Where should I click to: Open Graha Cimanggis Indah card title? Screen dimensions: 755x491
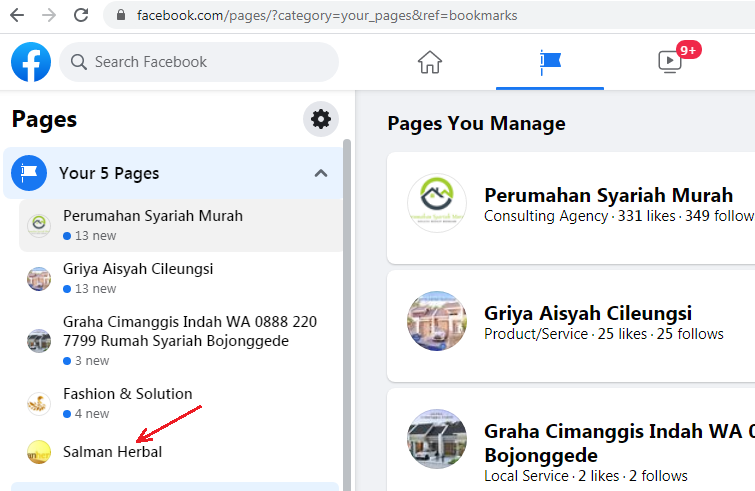[x=619, y=443]
